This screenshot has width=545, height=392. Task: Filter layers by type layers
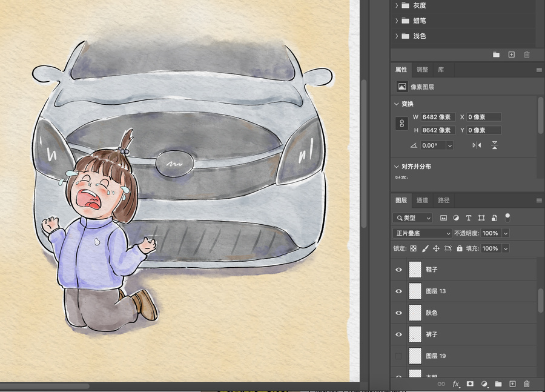[x=469, y=218]
